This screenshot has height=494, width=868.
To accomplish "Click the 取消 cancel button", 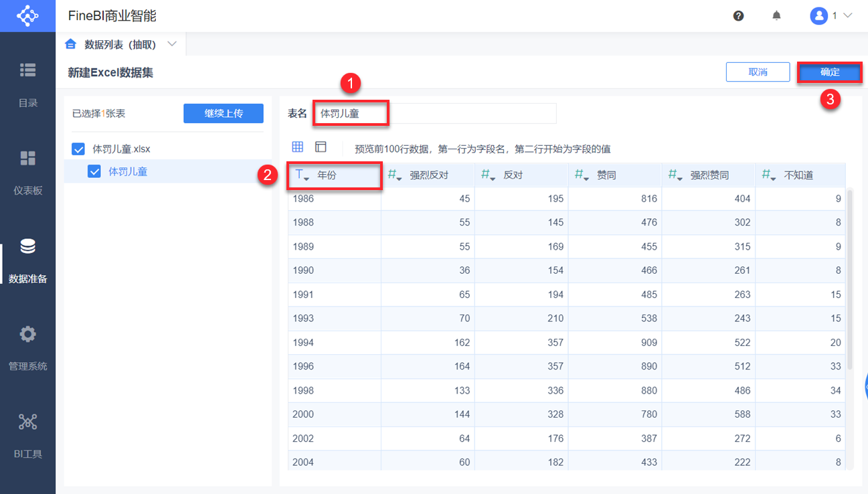I will point(758,72).
